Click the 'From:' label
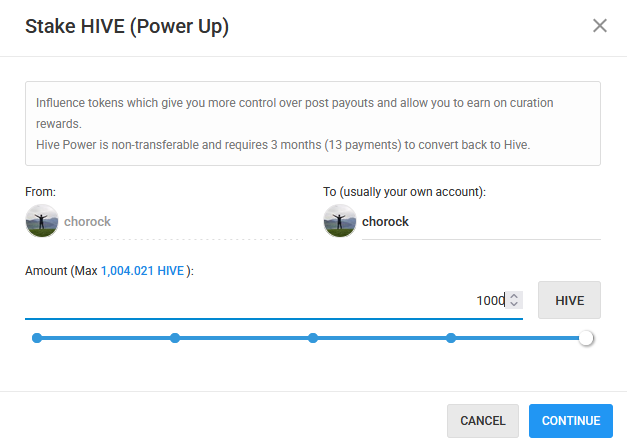 click(x=40, y=192)
